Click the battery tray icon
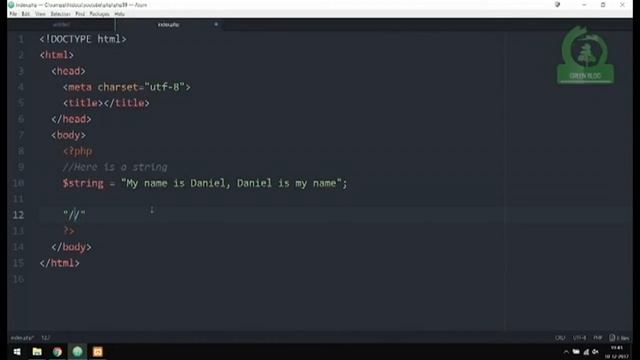The width and height of the screenshot is (640, 360). pyautogui.click(x=576, y=352)
